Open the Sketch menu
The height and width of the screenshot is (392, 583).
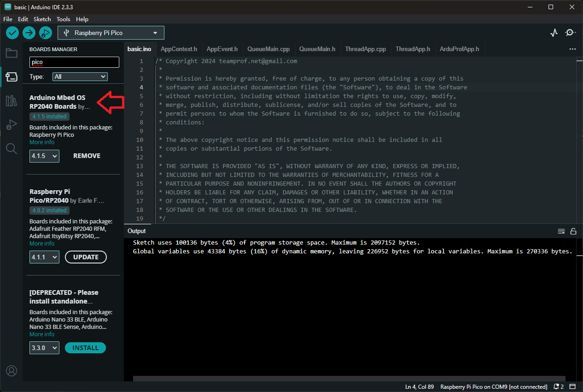coord(42,19)
